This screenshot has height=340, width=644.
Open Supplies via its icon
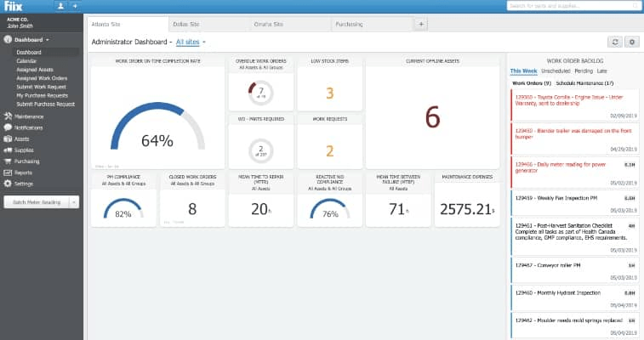(8, 150)
